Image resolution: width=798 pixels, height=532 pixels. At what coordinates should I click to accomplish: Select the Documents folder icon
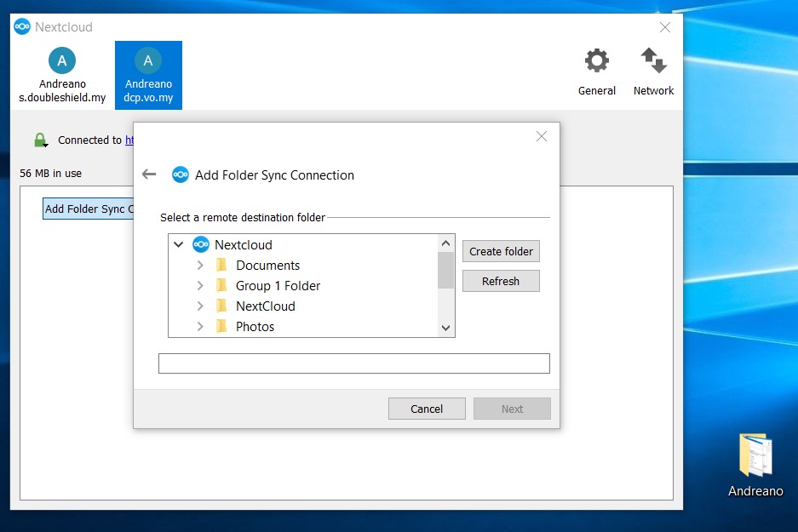coord(221,266)
